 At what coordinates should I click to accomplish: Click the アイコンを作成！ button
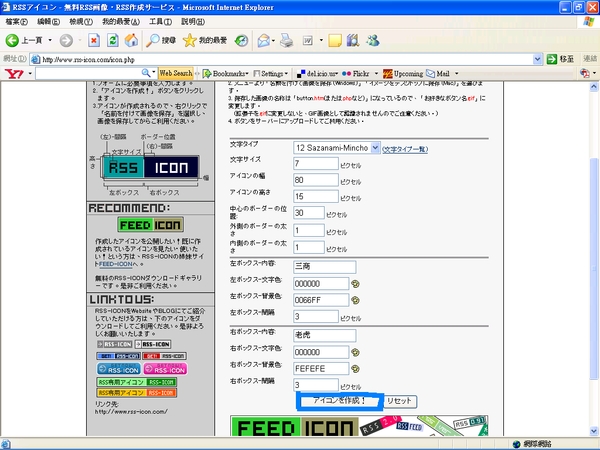click(x=340, y=401)
